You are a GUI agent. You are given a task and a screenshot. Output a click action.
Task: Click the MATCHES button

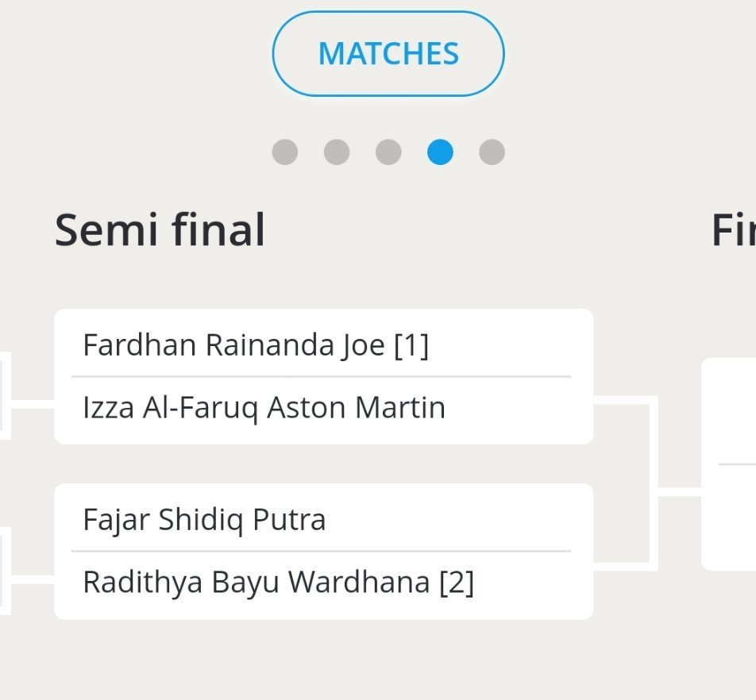(388, 54)
